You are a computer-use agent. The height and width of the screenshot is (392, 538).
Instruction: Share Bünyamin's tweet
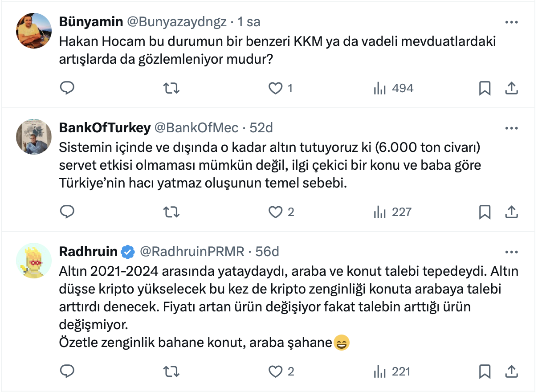click(511, 88)
